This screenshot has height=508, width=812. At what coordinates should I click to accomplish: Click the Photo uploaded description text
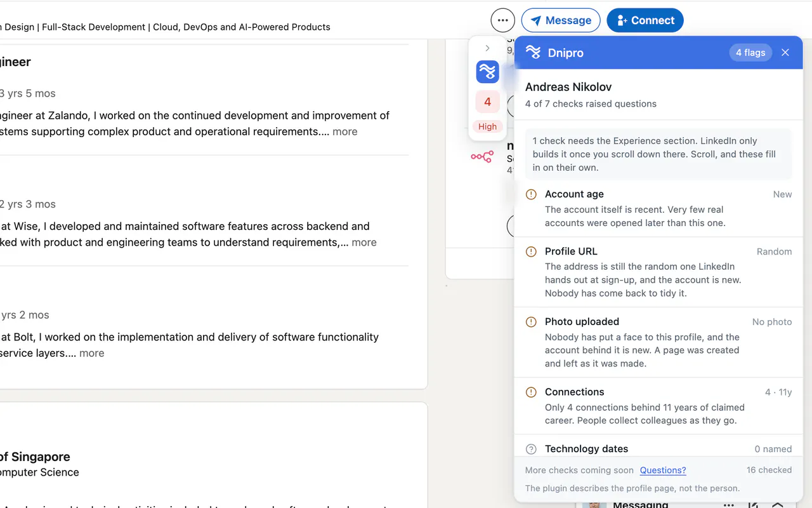coord(642,351)
